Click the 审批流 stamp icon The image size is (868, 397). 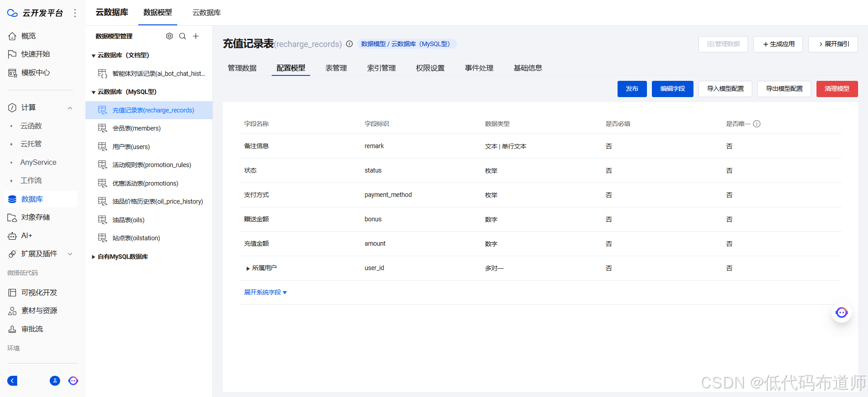[12, 329]
